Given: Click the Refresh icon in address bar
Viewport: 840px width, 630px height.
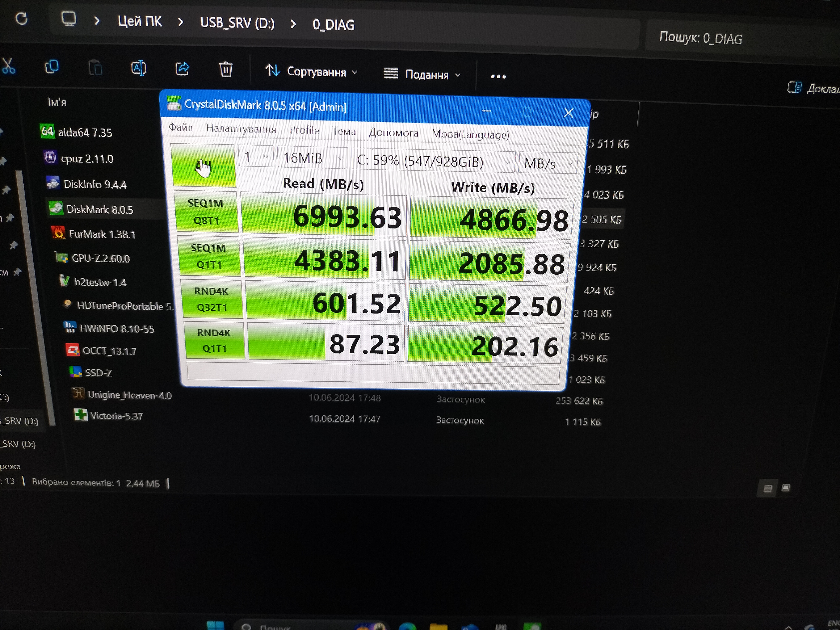Looking at the screenshot, I should coord(22,18).
